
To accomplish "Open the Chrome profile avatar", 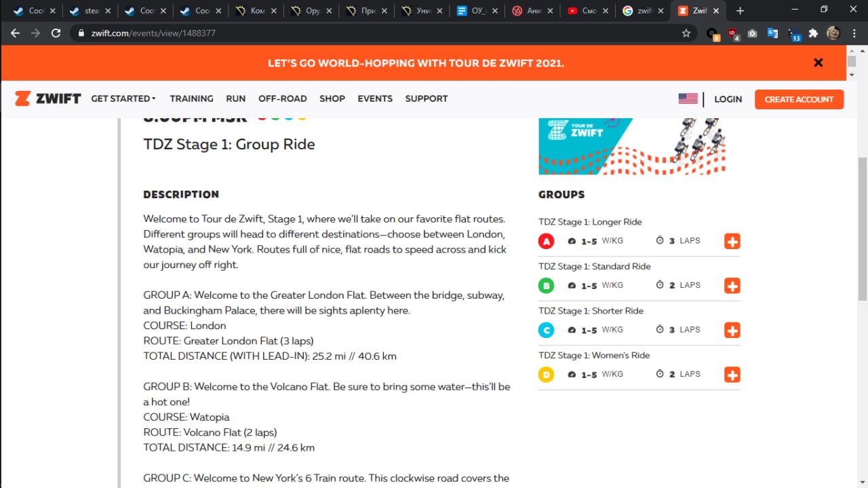I will [833, 33].
